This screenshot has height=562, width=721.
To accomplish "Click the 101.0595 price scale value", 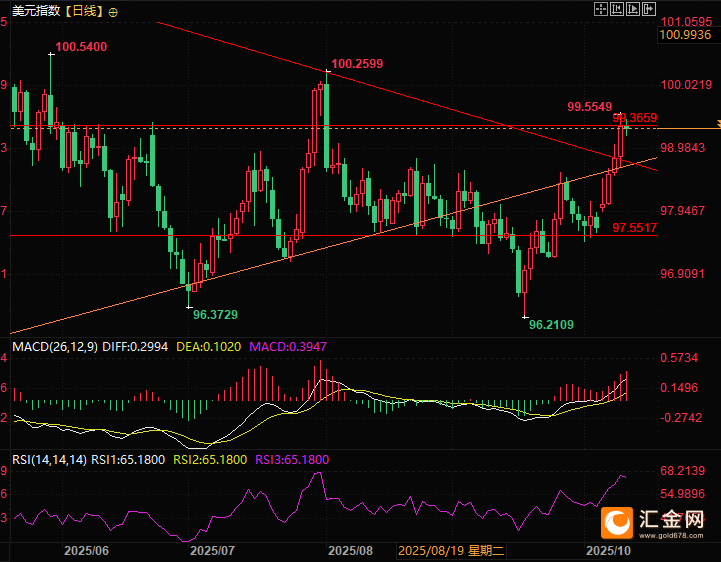I will [686, 22].
